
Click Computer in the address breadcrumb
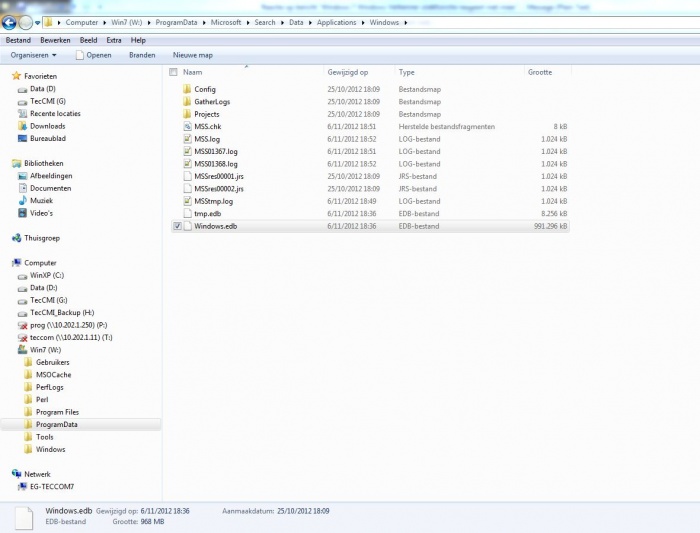tap(82, 22)
